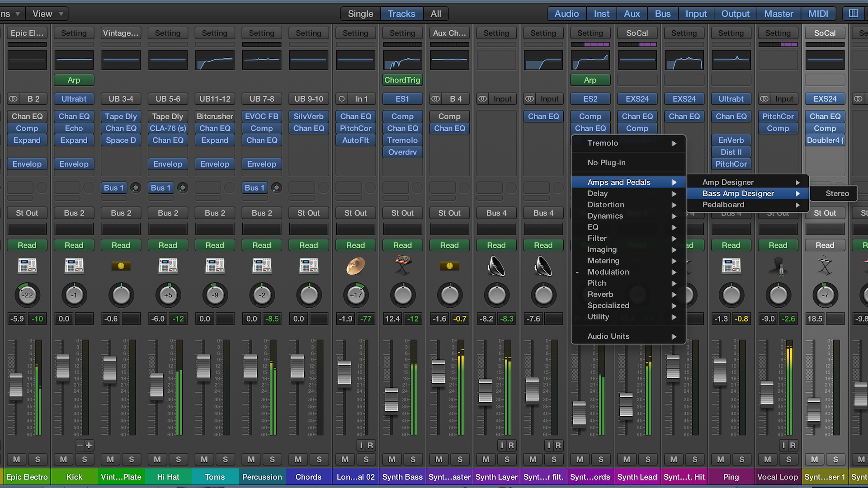Choose Reverb in the plug-in menu
The image size is (868, 488).
click(600, 294)
